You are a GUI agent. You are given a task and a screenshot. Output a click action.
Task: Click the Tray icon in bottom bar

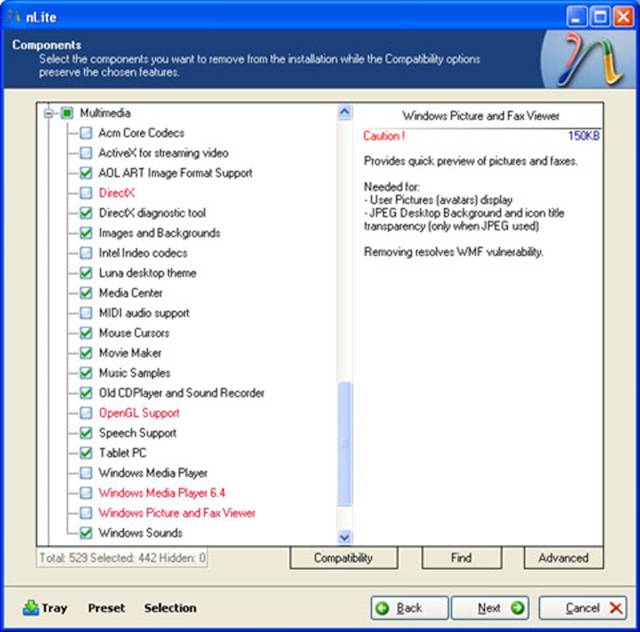tap(30, 607)
